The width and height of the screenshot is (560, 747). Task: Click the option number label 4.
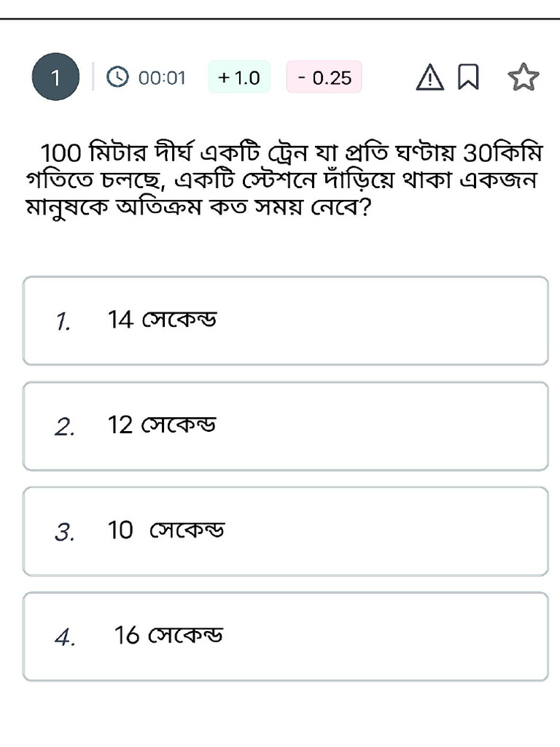[x=65, y=638]
